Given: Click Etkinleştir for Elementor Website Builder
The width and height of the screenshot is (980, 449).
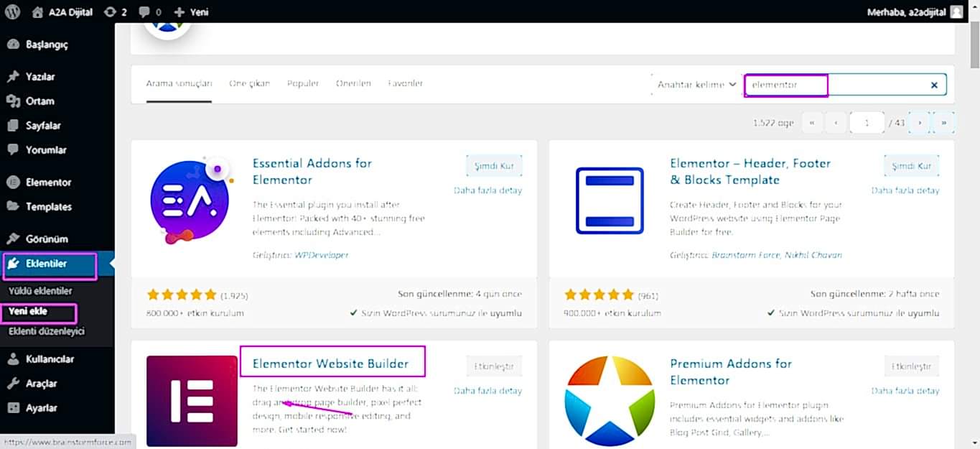Looking at the screenshot, I should coord(494,366).
